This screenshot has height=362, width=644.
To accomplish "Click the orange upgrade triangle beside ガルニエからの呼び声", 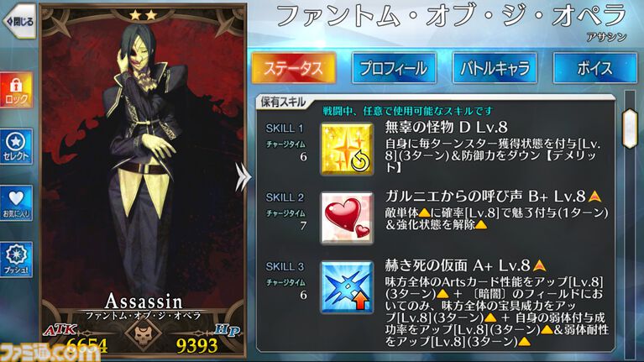I will pos(594,197).
